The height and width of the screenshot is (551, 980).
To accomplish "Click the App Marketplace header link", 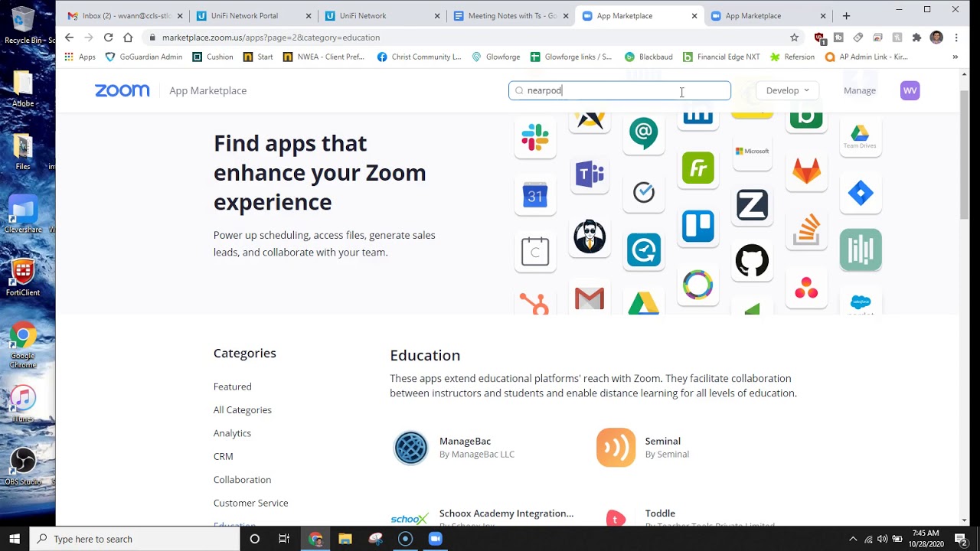I will click(207, 90).
